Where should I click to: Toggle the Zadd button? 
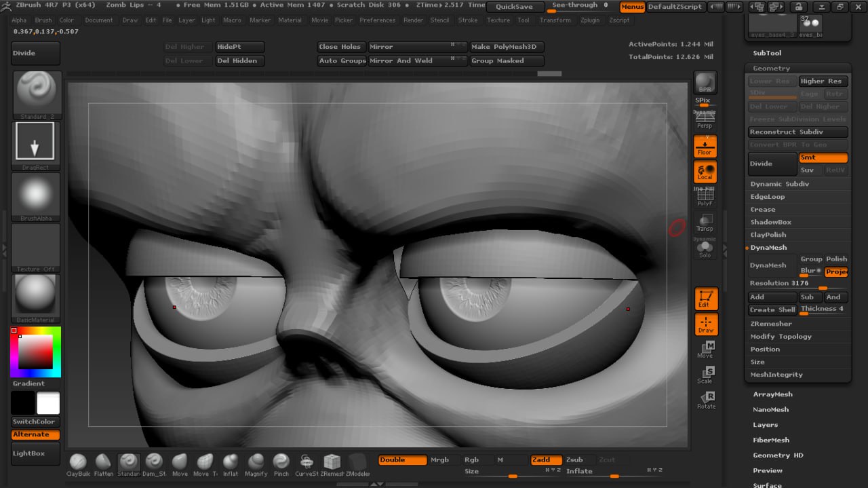pos(546,460)
